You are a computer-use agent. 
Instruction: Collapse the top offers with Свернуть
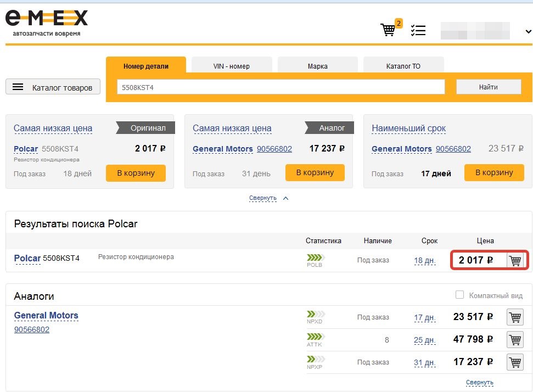click(263, 198)
